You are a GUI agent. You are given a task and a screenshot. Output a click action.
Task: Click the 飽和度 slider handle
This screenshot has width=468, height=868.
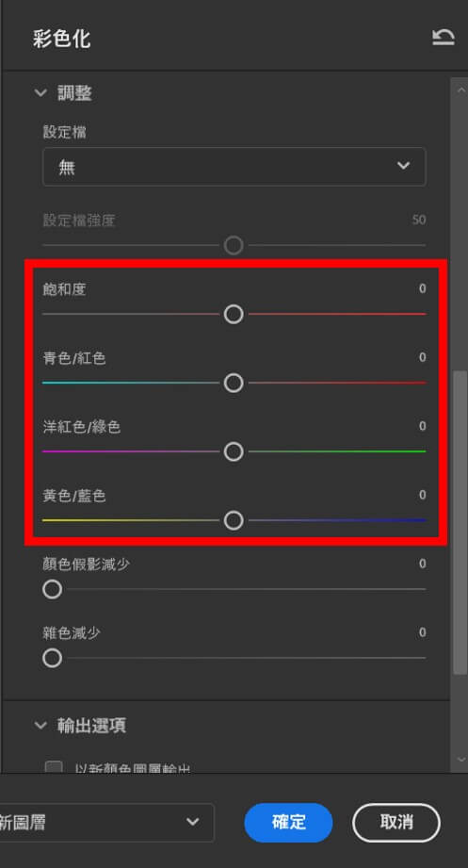[x=234, y=315]
